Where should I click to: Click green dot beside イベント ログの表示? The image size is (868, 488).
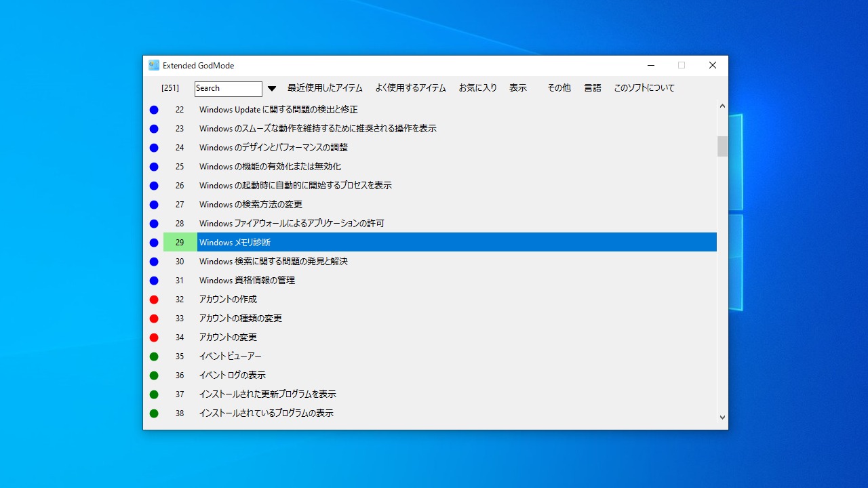[x=154, y=375]
